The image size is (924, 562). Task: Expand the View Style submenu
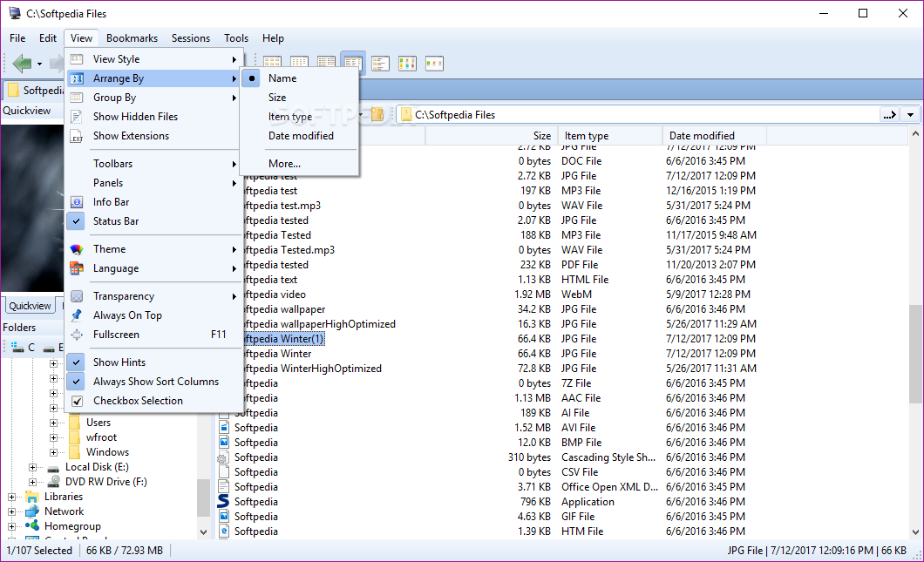(153, 59)
